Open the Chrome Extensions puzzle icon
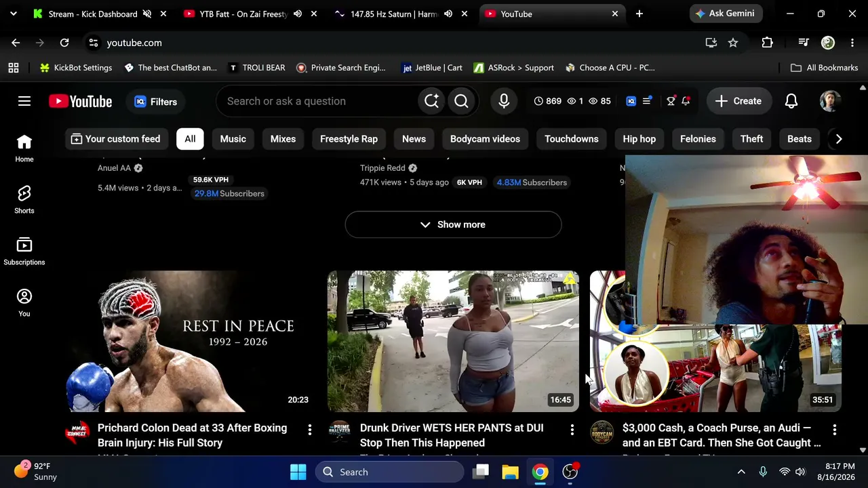868x488 pixels. click(767, 43)
